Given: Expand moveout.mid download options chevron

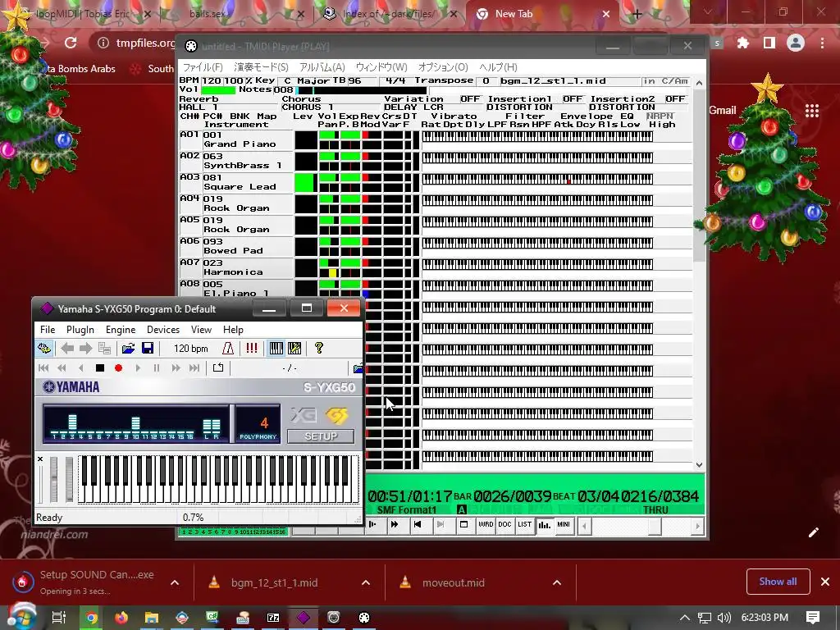Looking at the screenshot, I should pyautogui.click(x=557, y=582).
